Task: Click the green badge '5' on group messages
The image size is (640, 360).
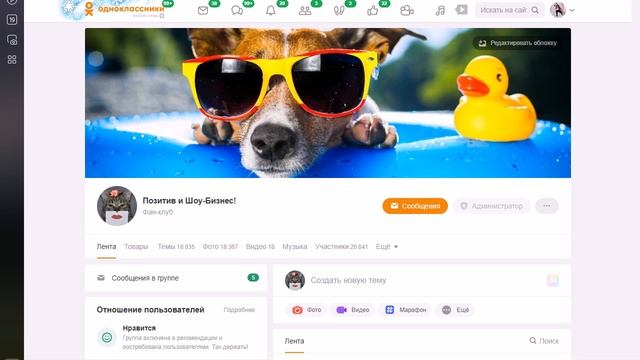Action: pos(253,278)
